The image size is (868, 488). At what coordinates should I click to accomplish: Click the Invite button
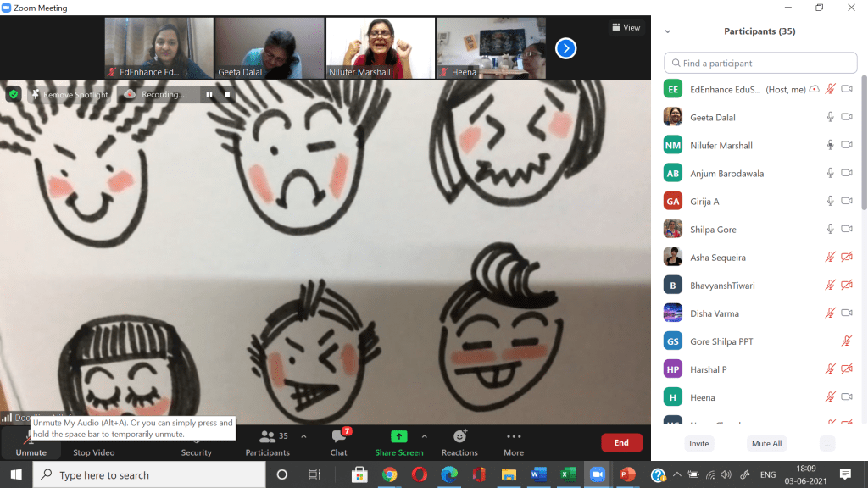point(698,443)
